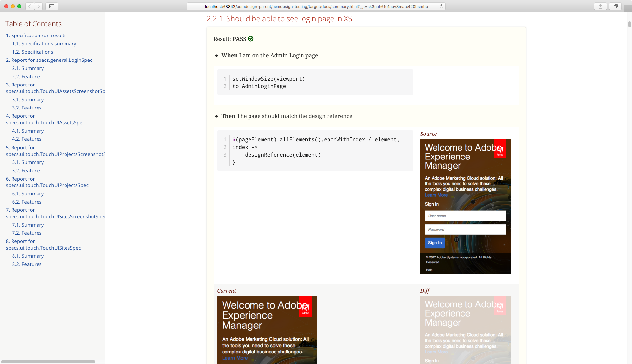
Task: Toggle the table of contents sidebar panel
Action: [x=52, y=6]
